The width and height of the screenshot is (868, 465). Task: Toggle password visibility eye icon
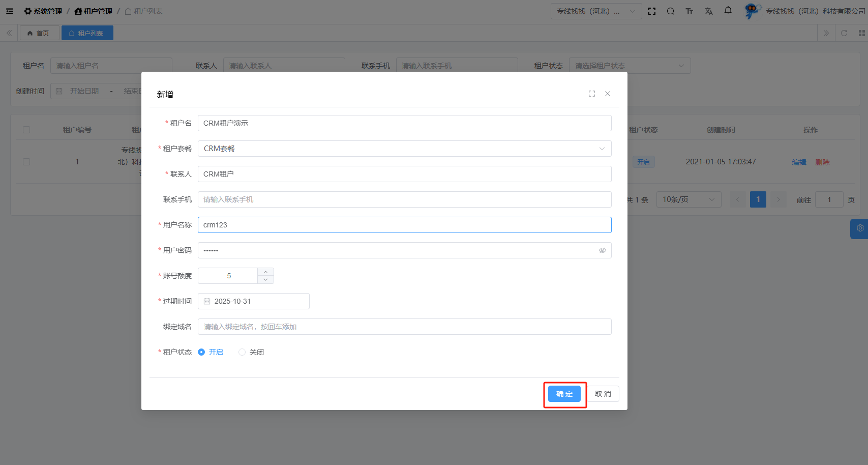point(602,250)
